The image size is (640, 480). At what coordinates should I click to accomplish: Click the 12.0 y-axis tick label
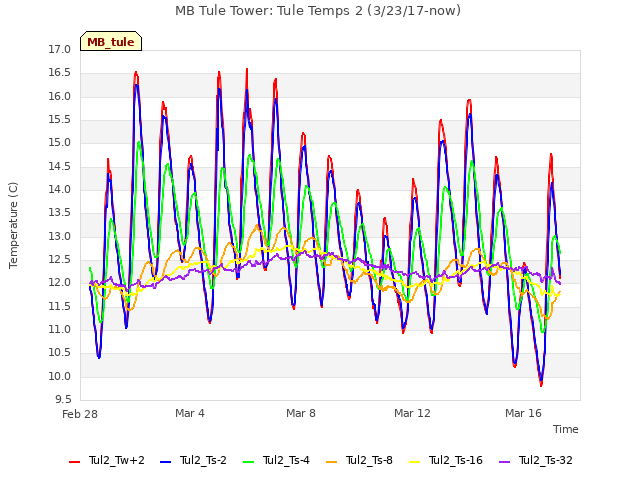60,283
